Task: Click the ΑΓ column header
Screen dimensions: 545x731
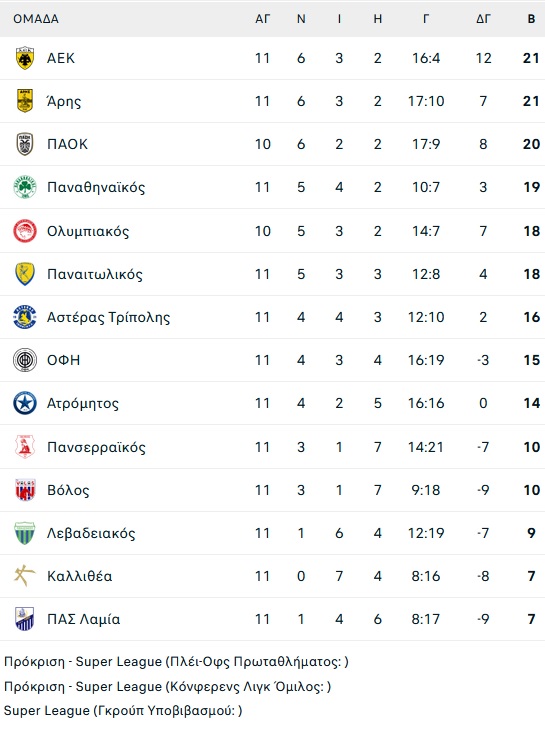Action: click(262, 19)
